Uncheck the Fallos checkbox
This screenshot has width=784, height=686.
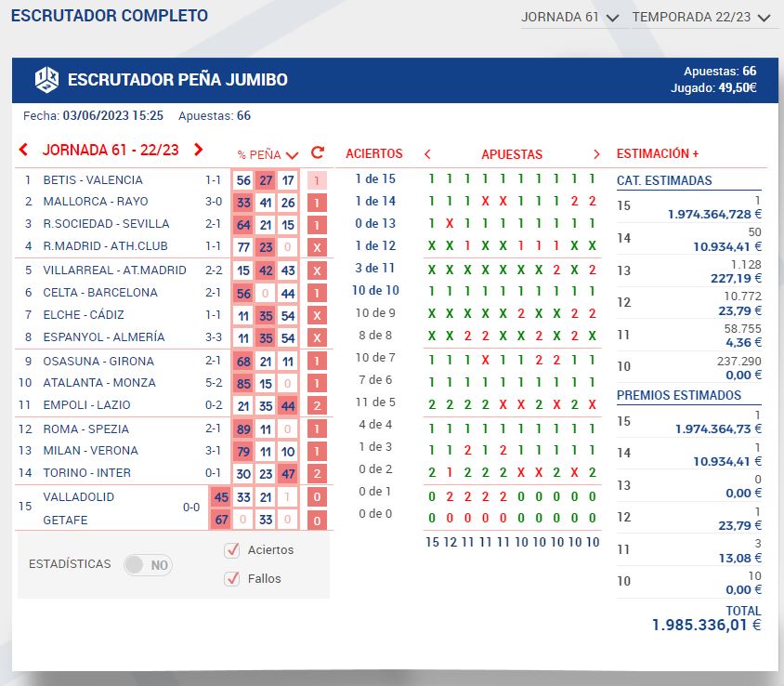(231, 579)
